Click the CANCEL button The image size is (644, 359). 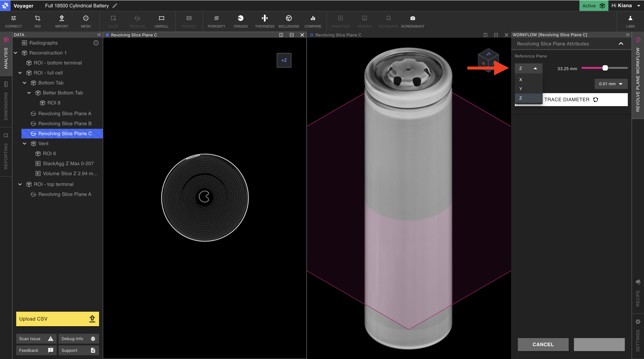tap(543, 344)
